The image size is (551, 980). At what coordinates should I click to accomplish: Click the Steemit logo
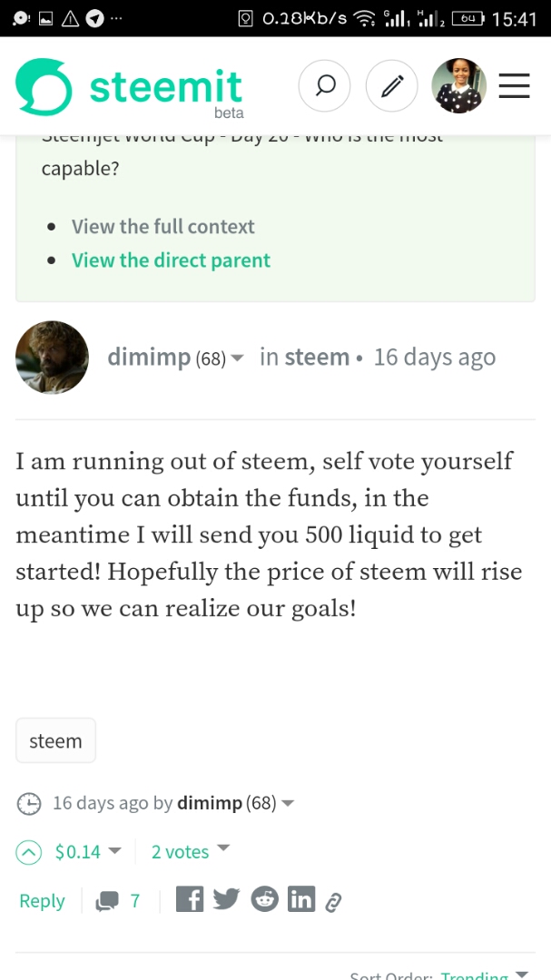coord(130,87)
